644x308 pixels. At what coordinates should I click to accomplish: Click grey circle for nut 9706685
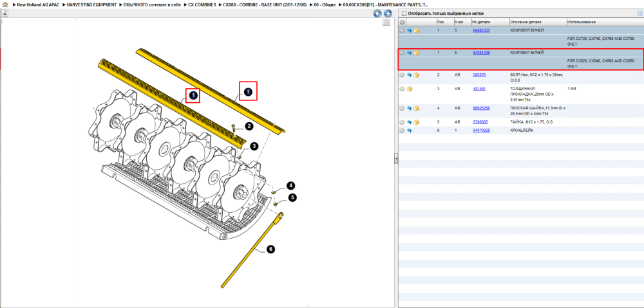click(402, 122)
